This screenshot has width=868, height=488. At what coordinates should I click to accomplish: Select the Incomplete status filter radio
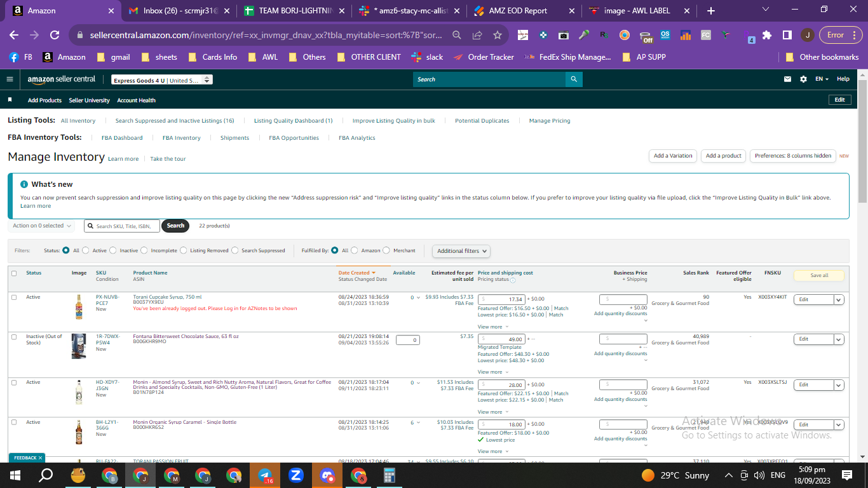tap(144, 250)
